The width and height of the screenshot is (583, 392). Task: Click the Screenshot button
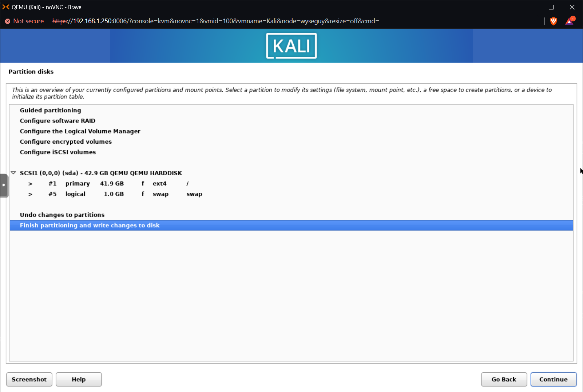29,379
